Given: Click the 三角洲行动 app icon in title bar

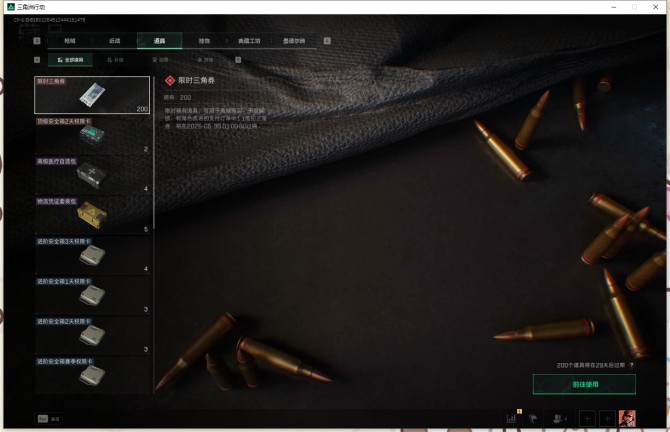Looking at the screenshot, I should coord(11,7).
